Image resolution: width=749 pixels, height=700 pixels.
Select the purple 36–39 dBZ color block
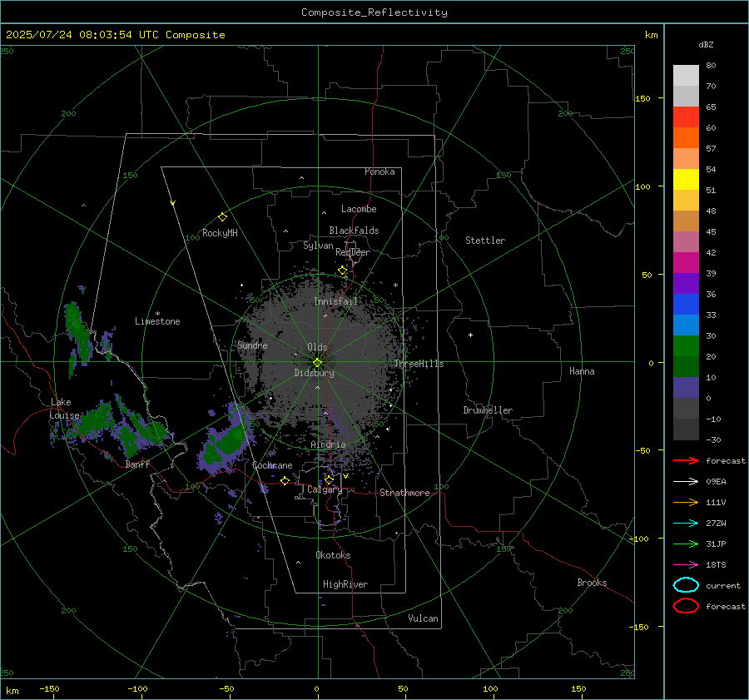(686, 284)
